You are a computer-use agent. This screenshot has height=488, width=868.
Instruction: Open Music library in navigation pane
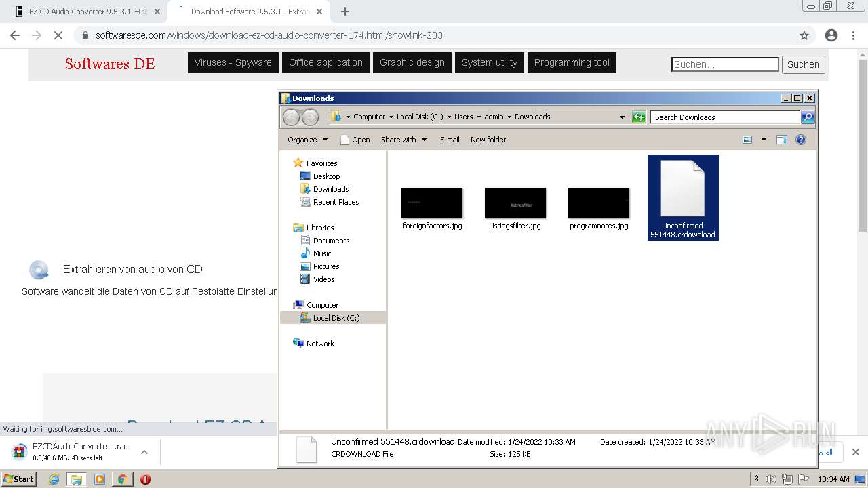click(x=322, y=253)
